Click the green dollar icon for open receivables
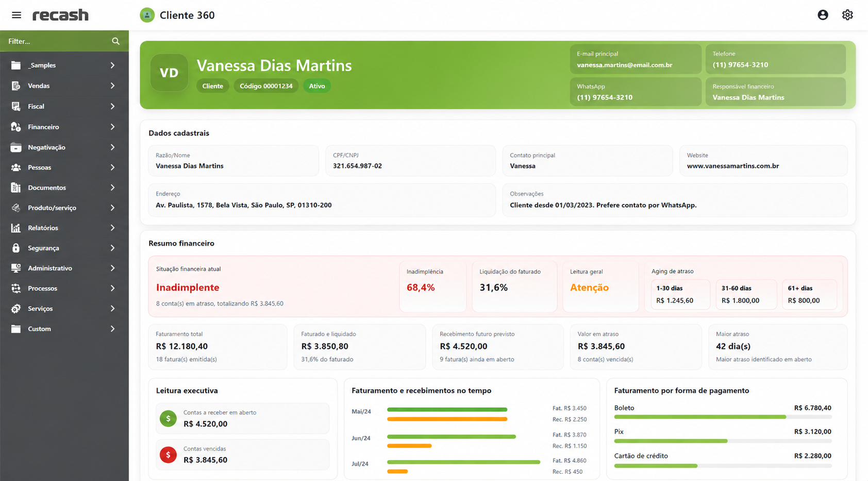This screenshot has height=481, width=868. coord(168,419)
